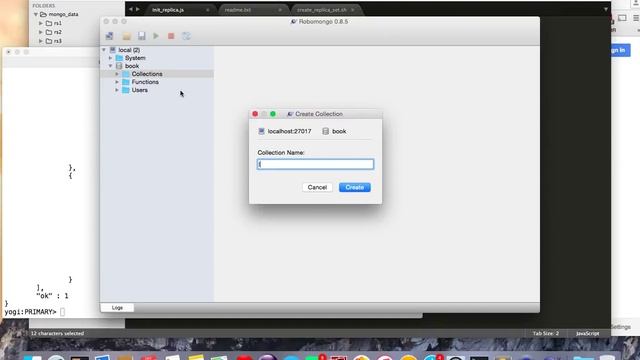Click the yogi:PRIMARY> prompt in the terminal

tap(31, 312)
